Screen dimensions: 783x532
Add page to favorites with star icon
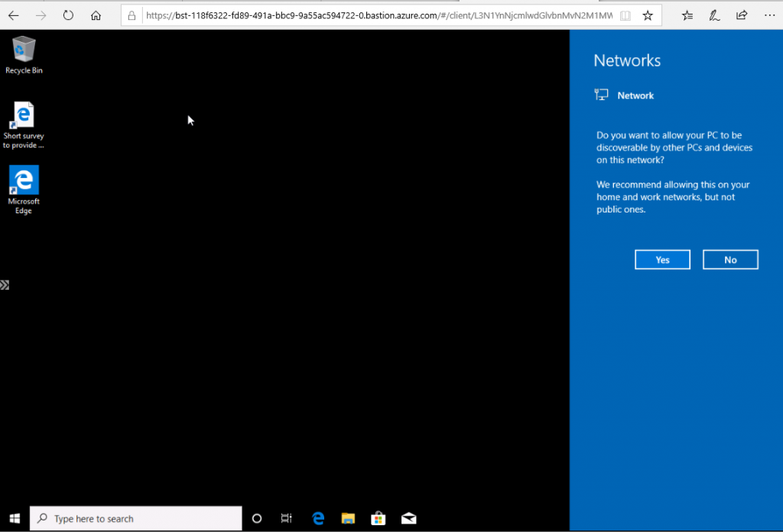click(x=648, y=15)
